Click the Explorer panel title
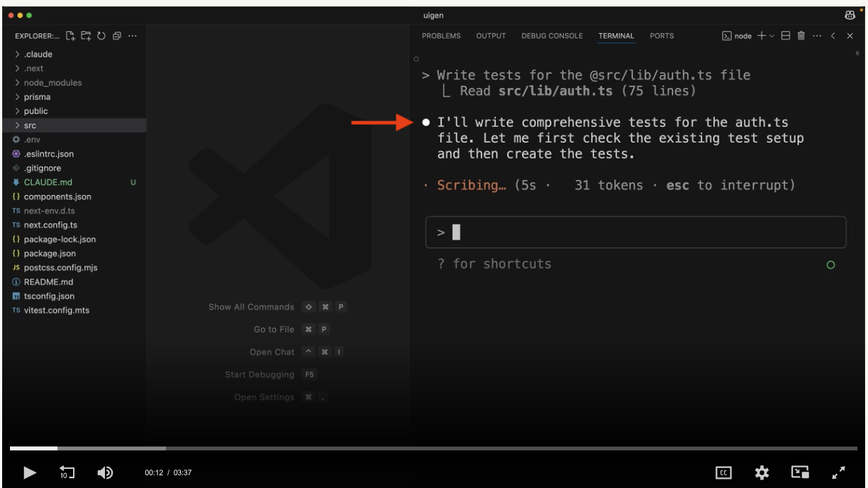868x488 pixels. 38,35
